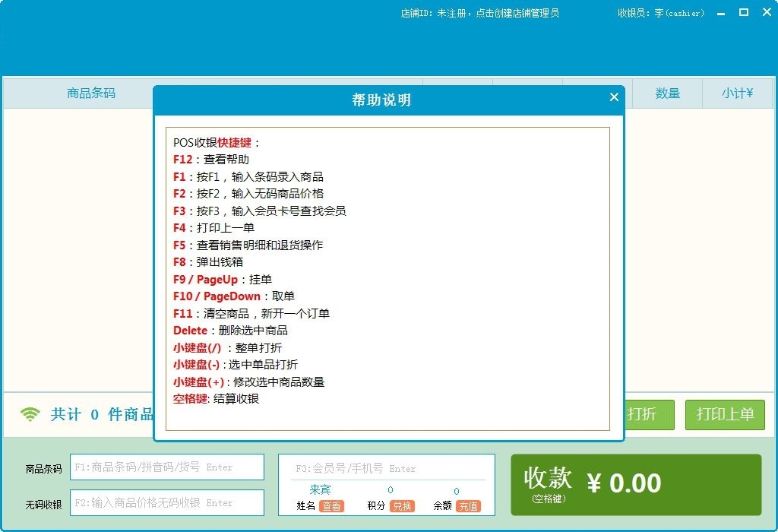Click the 共计 0 件商品 total label

(x=102, y=414)
